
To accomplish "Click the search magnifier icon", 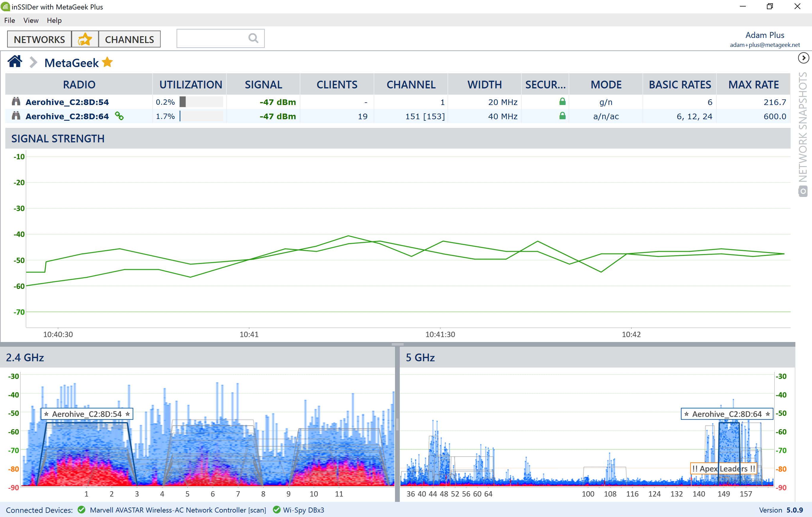I will coord(253,39).
